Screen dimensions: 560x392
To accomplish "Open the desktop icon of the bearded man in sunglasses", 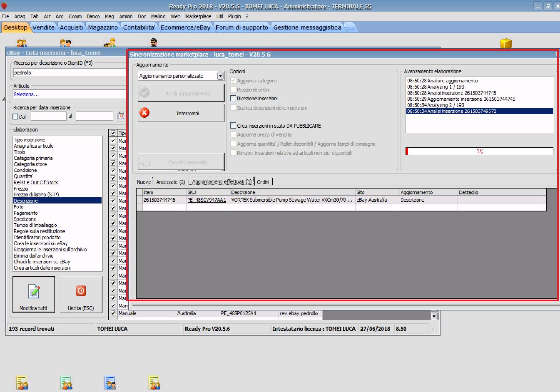I will click(x=154, y=42).
